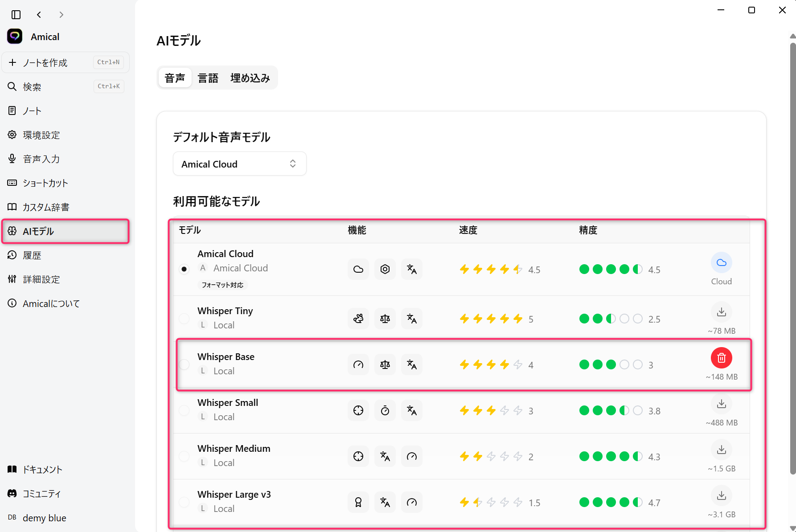Open カスタム辞書 in the sidebar
This screenshot has height=532, width=796.
click(46, 207)
